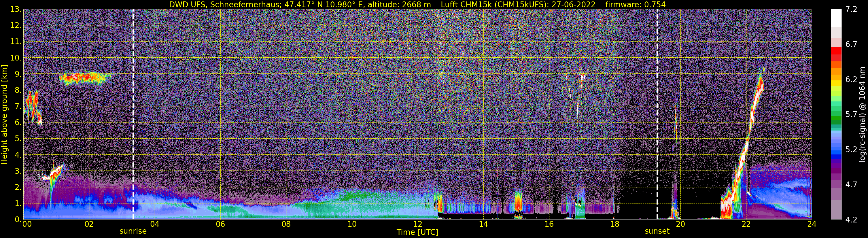
Task: Click the time axis tick label 20
Action: click(x=680, y=224)
